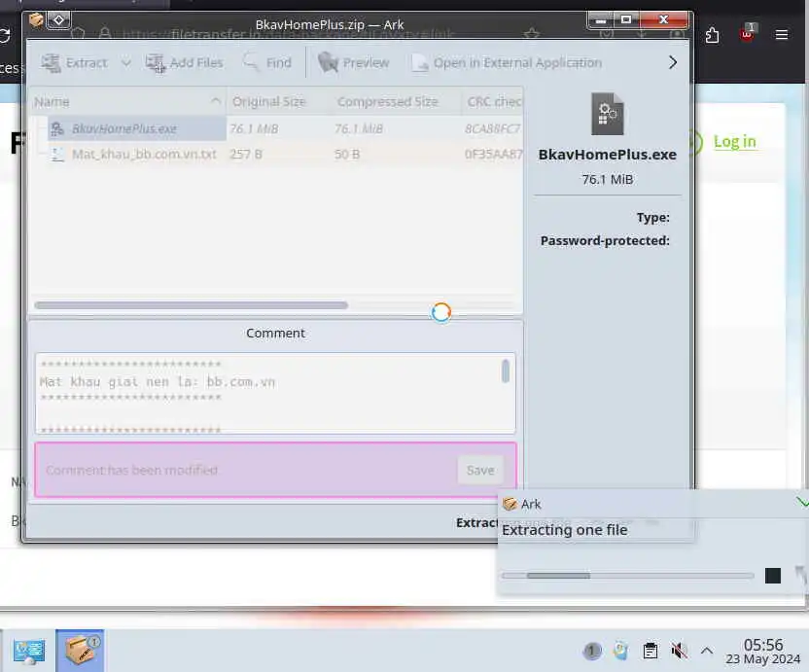Click inside the Comment text box

[275, 393]
